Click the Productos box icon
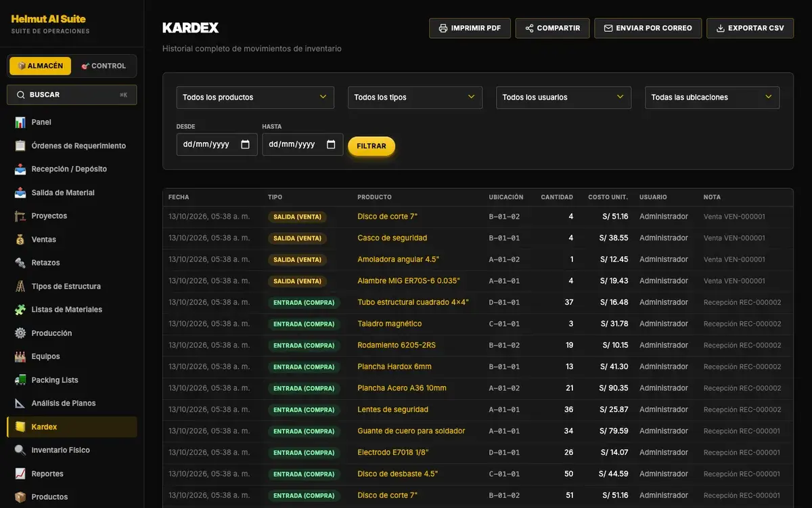This screenshot has width=812, height=508. pyautogui.click(x=20, y=497)
